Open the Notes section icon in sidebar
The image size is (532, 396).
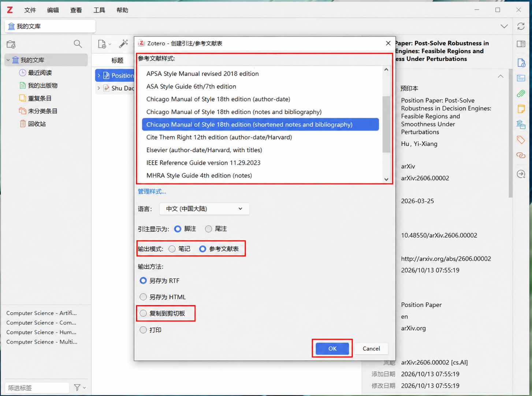click(x=521, y=109)
